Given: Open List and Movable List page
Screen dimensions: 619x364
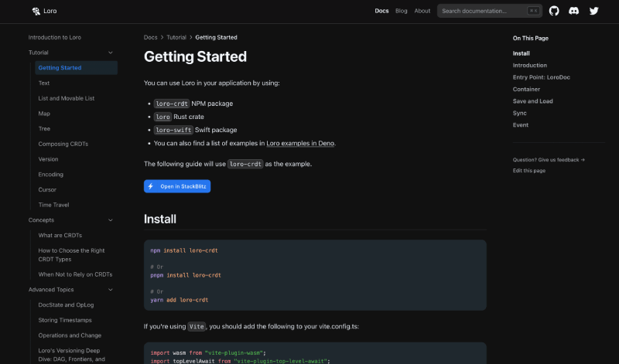Looking at the screenshot, I should coord(67,98).
